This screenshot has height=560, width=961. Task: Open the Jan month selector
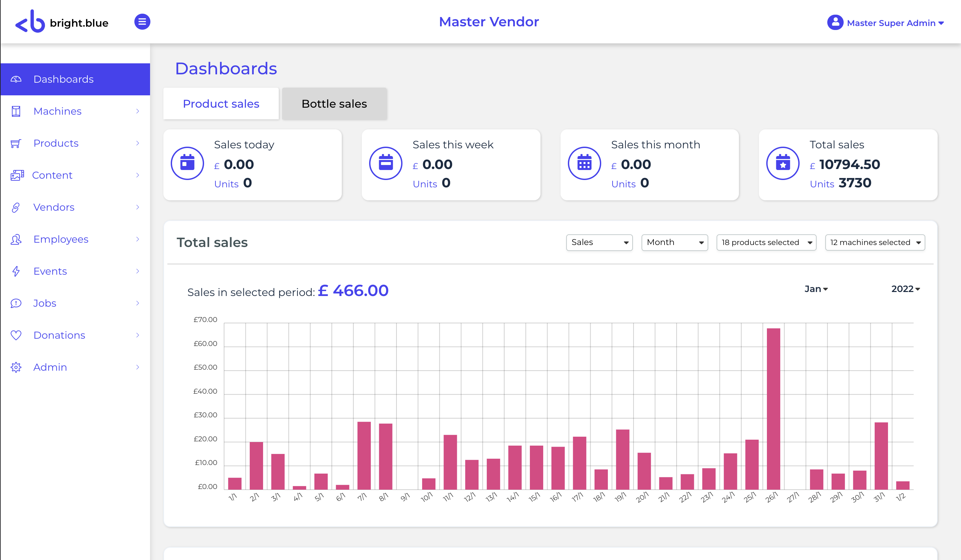coord(816,289)
